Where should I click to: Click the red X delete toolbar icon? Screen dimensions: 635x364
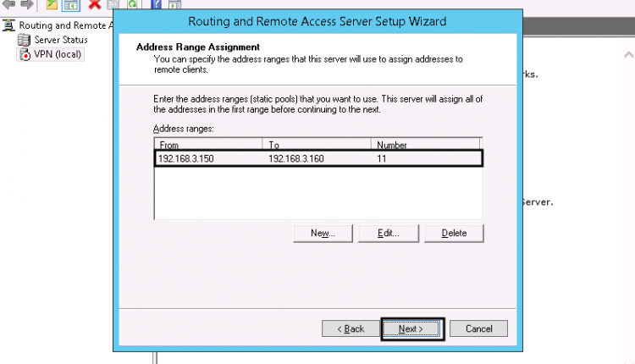tap(95, 4)
